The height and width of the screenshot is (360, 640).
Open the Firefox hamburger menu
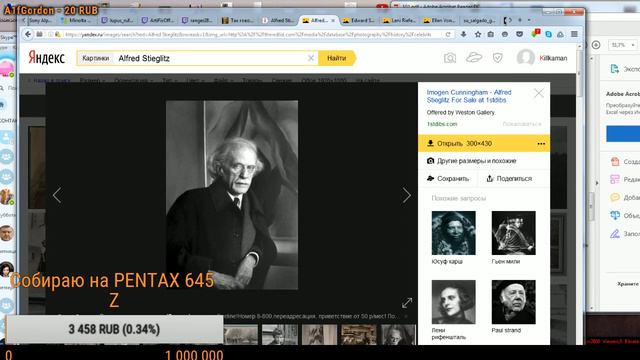(574, 34)
